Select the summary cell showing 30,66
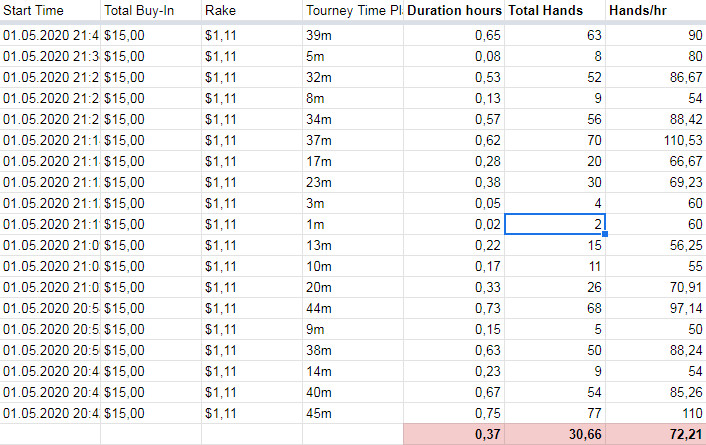Image resolution: width=706 pixels, height=445 pixels. 556,433
